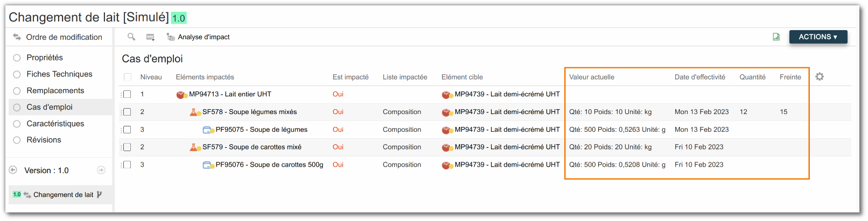Select the Propriétés radio option
This screenshot has width=868, height=221.
(17, 58)
